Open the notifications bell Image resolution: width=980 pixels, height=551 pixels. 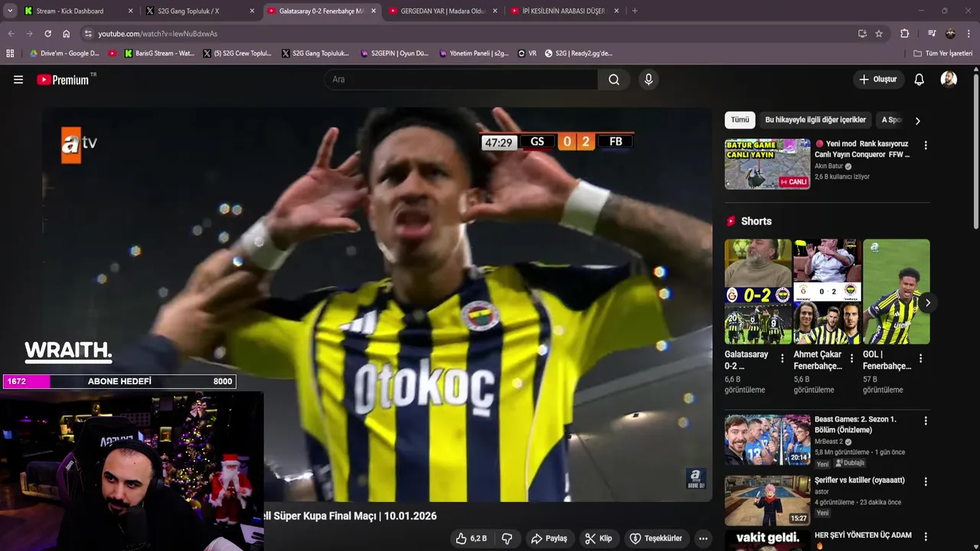[920, 80]
